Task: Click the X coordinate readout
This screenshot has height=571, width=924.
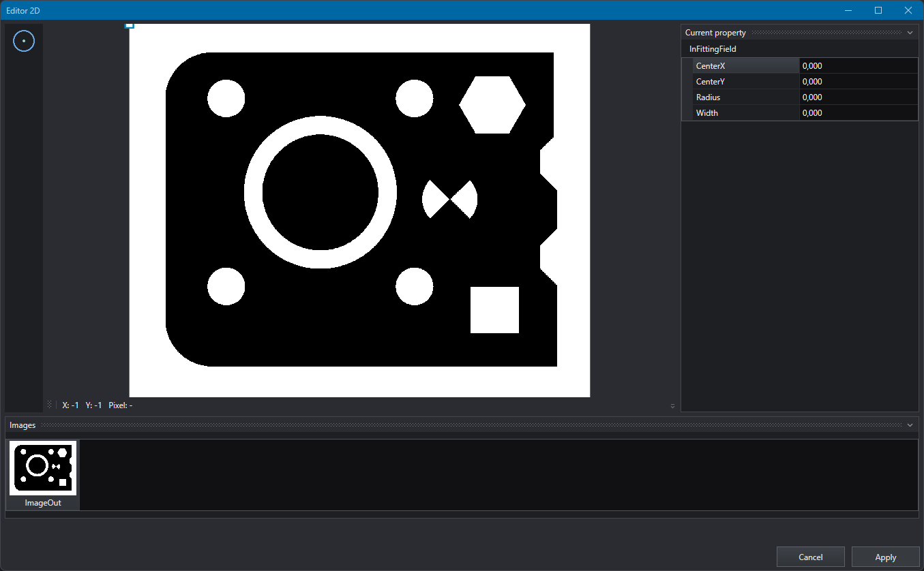Action: point(70,405)
